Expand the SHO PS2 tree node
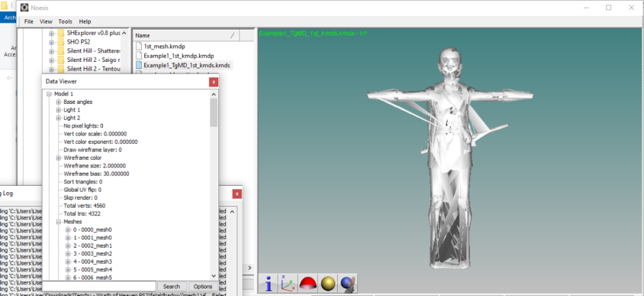Screen dimensions: 644x296 tap(52, 42)
